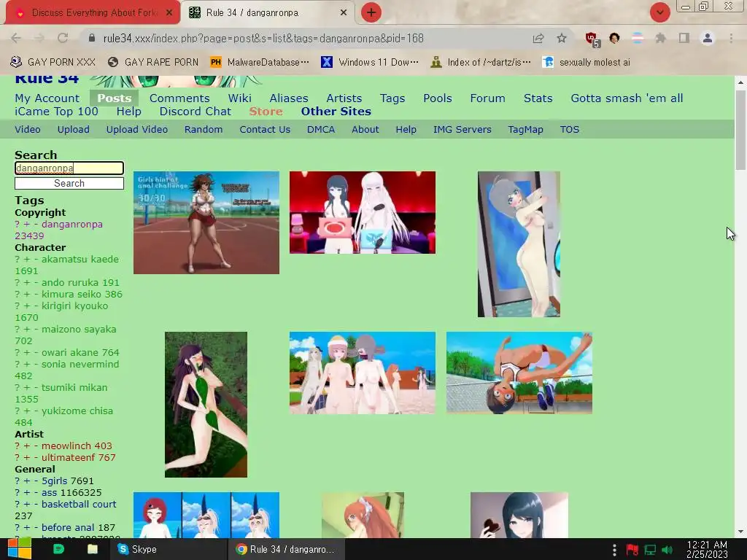This screenshot has height=560, width=747.
Task: Open the DMCA link
Action: click(x=321, y=130)
